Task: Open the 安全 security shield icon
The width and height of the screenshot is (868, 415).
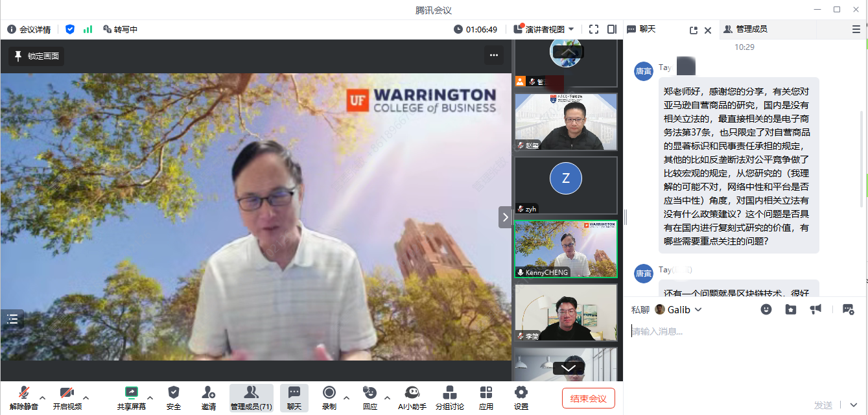Action: [174, 397]
